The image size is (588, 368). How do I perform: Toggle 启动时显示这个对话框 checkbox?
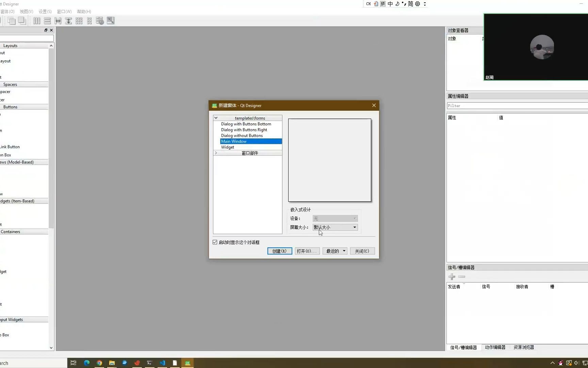pyautogui.click(x=215, y=242)
